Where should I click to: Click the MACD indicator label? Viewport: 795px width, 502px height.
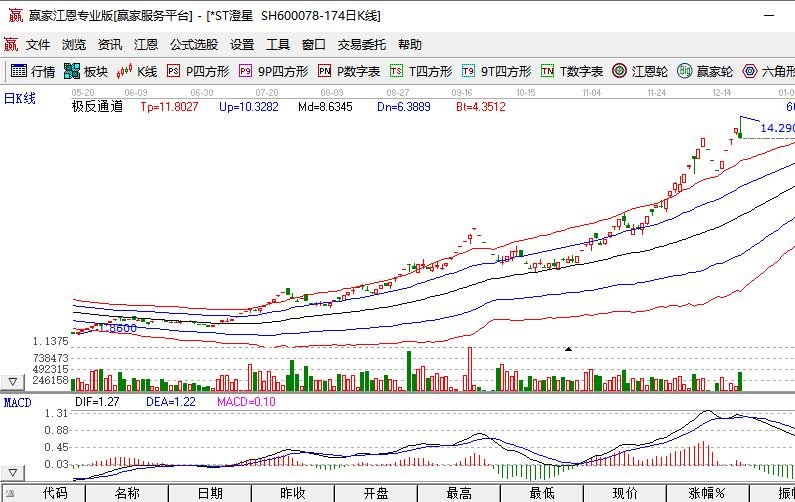(x=18, y=403)
